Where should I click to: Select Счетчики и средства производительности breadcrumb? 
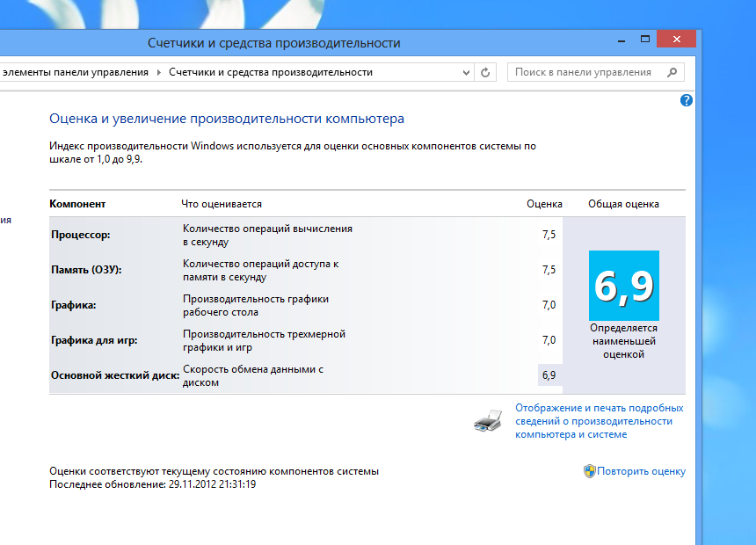tap(271, 72)
